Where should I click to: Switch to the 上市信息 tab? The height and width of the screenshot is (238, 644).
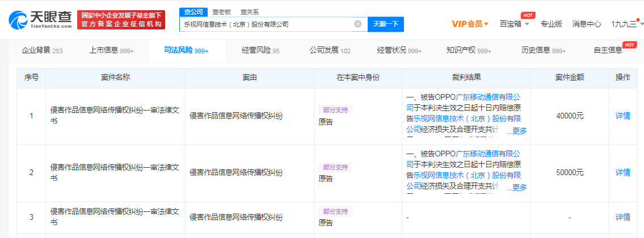click(112, 51)
